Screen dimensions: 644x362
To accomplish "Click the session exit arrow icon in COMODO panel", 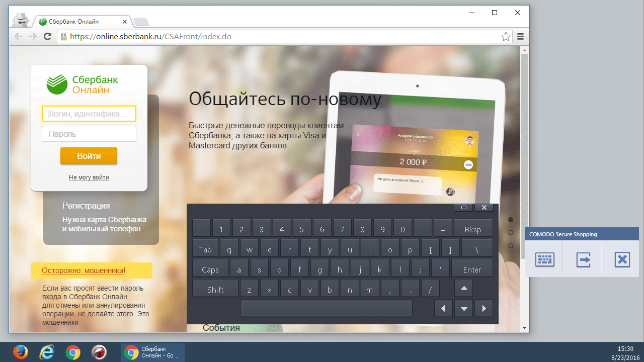I will pos(583,259).
